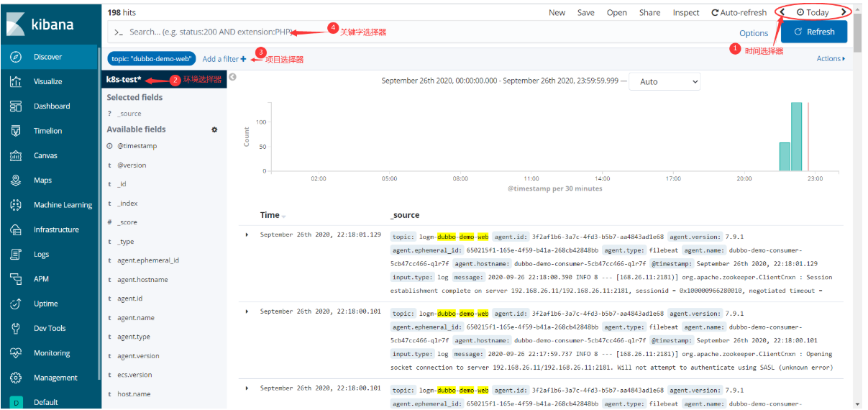Select the agent.ephemeral_id field
Viewport: 868px width, 410px height.
tap(148, 260)
